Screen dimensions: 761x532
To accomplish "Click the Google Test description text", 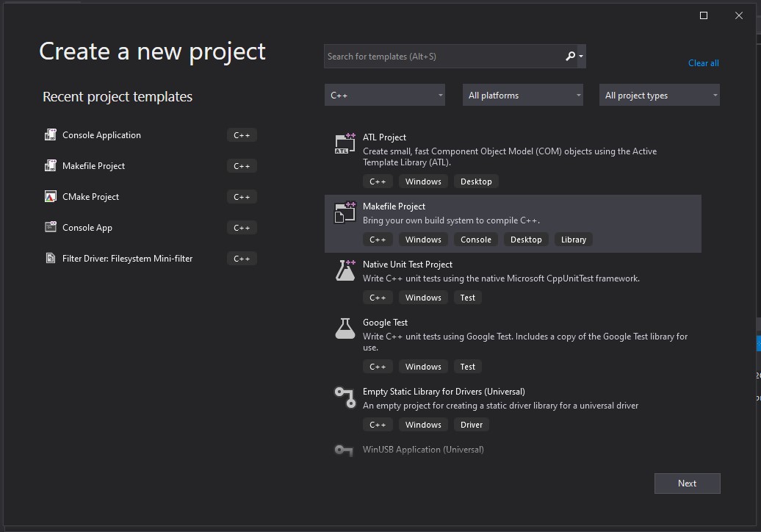I will click(x=525, y=342).
